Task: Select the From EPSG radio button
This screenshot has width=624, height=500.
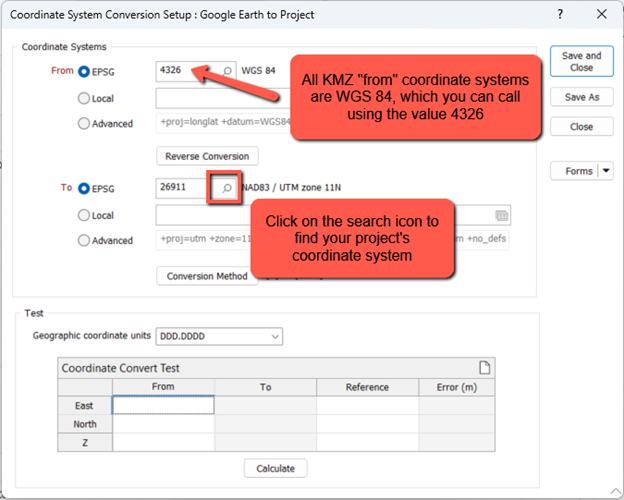Action: coord(84,71)
